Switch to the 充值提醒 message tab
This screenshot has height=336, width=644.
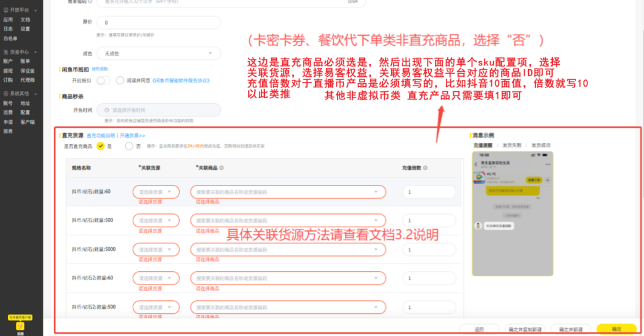pyautogui.click(x=482, y=145)
